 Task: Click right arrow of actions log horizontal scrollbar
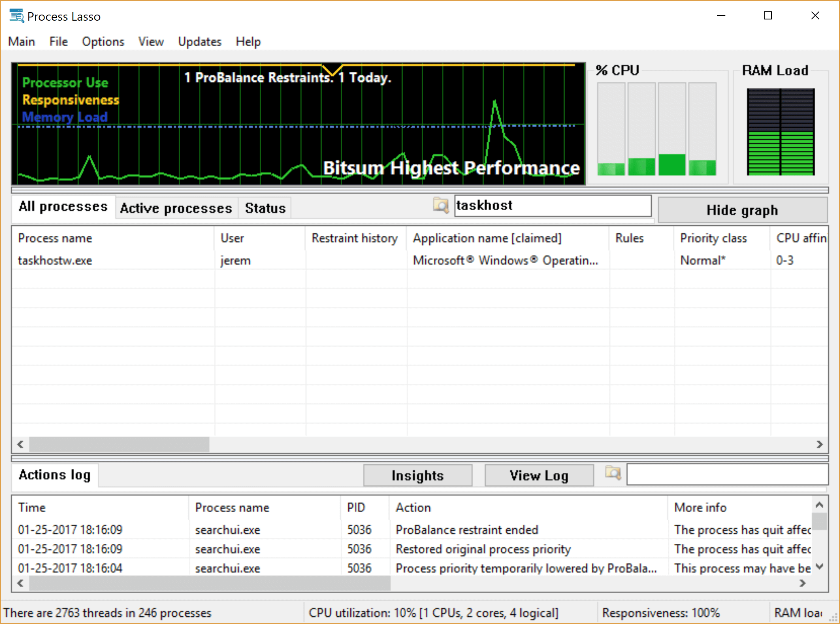point(803,583)
